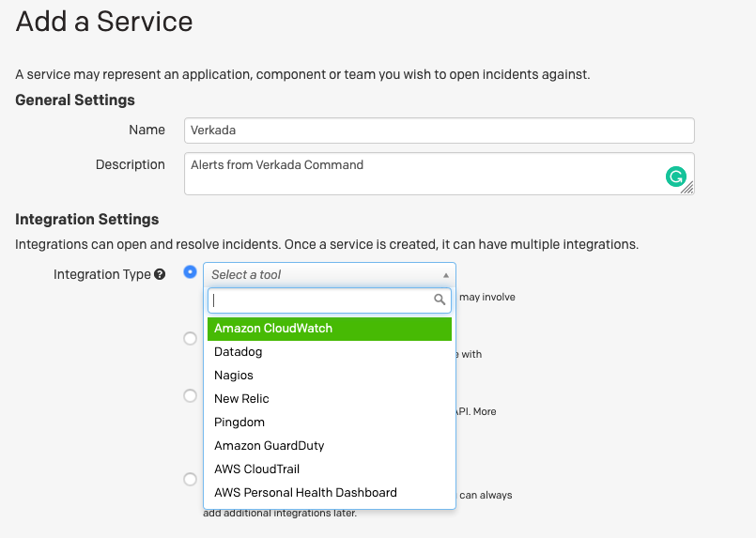Image resolution: width=756 pixels, height=538 pixels.
Task: Open the Integration Type help question icon
Action: click(x=160, y=274)
